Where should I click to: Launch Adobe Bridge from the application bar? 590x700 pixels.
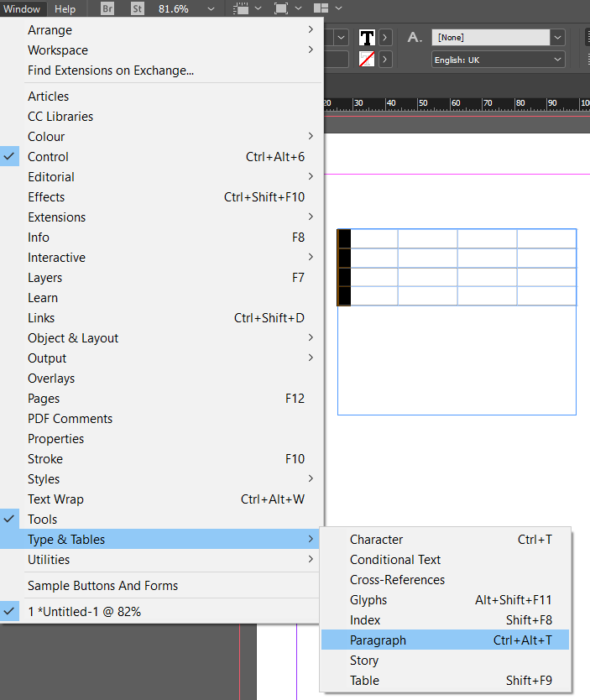pyautogui.click(x=107, y=9)
